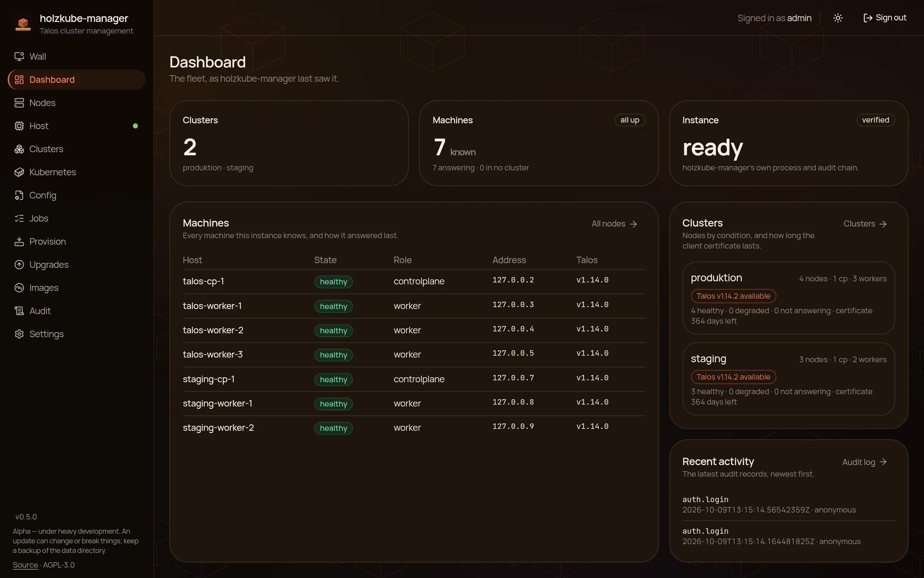Image resolution: width=924 pixels, height=578 pixels.
Task: Click the ready instance status
Action: click(x=713, y=148)
